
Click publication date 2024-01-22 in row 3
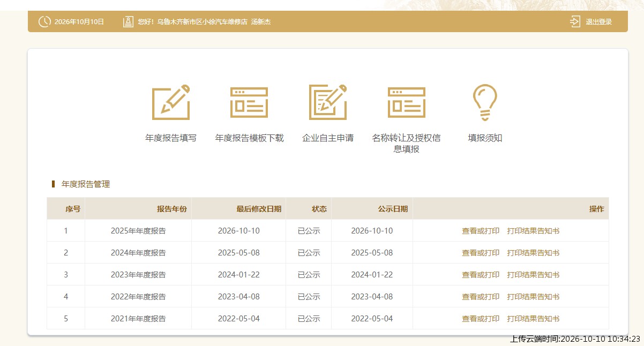[372, 275]
